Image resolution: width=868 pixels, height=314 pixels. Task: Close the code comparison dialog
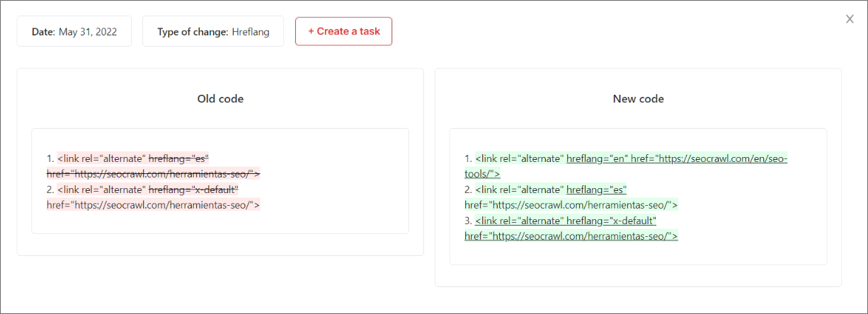(x=850, y=19)
